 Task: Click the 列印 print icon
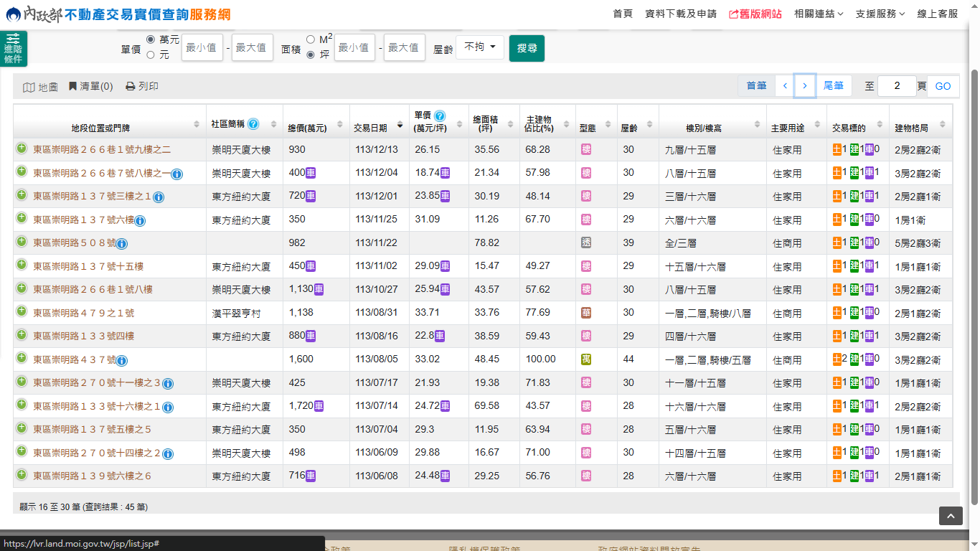coord(131,87)
